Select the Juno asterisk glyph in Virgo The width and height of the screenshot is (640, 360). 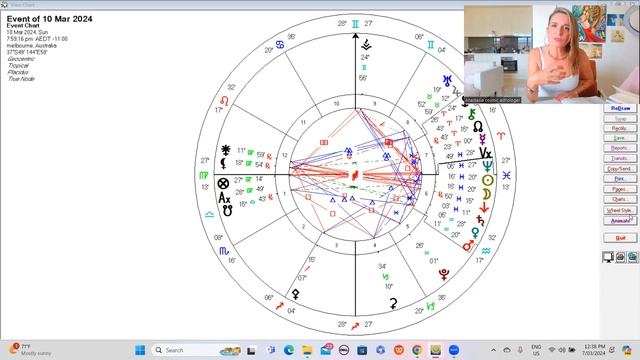[x=225, y=150]
